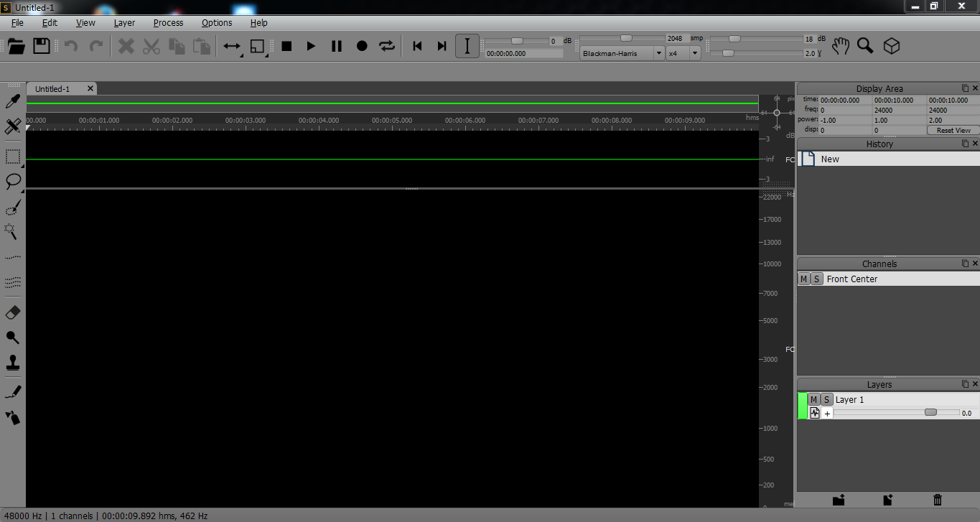Undo the last action
Image resolution: width=980 pixels, height=522 pixels.
pyautogui.click(x=70, y=46)
